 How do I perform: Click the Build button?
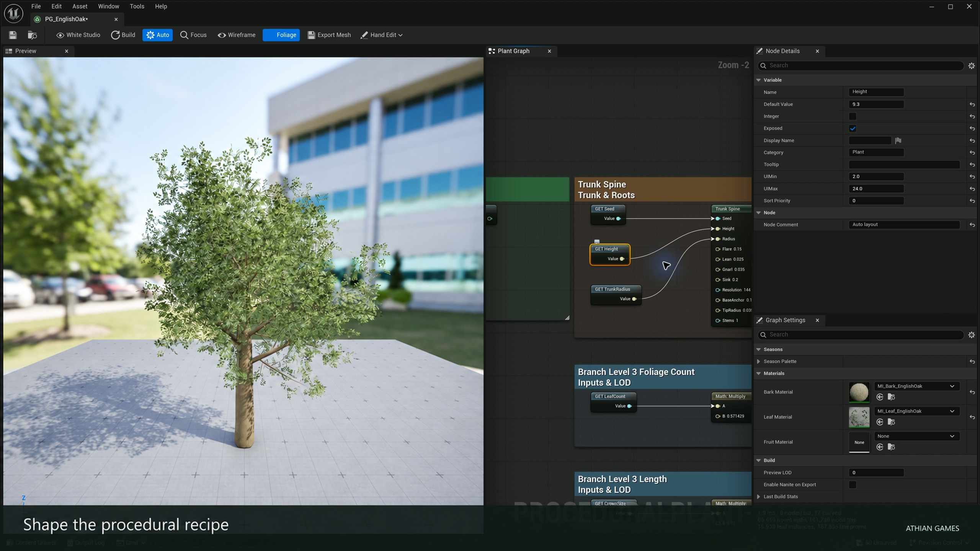click(123, 35)
